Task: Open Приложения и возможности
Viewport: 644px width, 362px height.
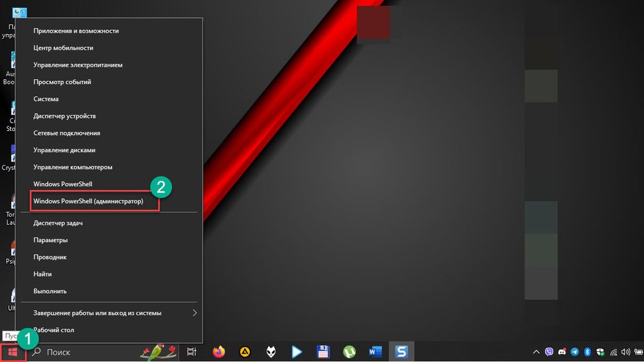Action: [109, 31]
